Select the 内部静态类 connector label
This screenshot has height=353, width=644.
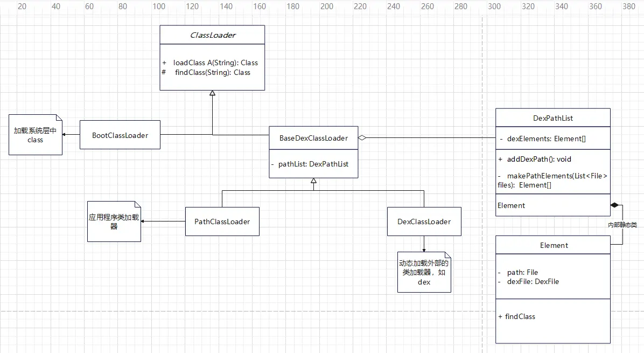coord(622,225)
